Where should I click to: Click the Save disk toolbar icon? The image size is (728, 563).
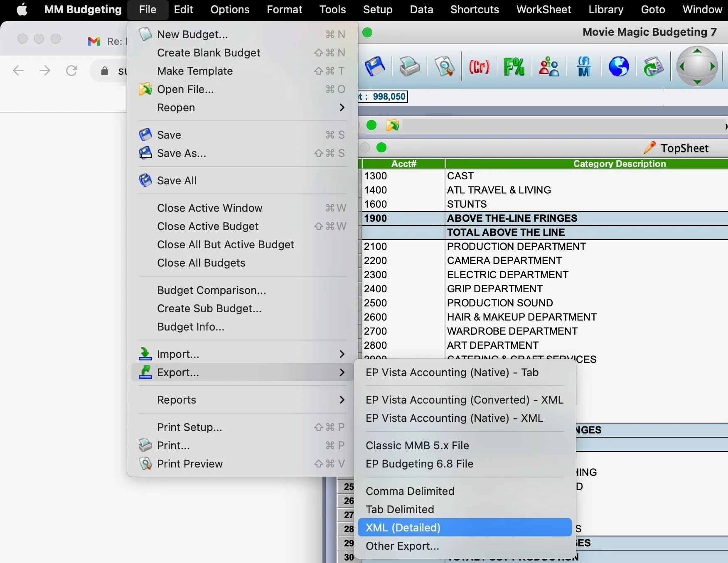click(x=374, y=66)
